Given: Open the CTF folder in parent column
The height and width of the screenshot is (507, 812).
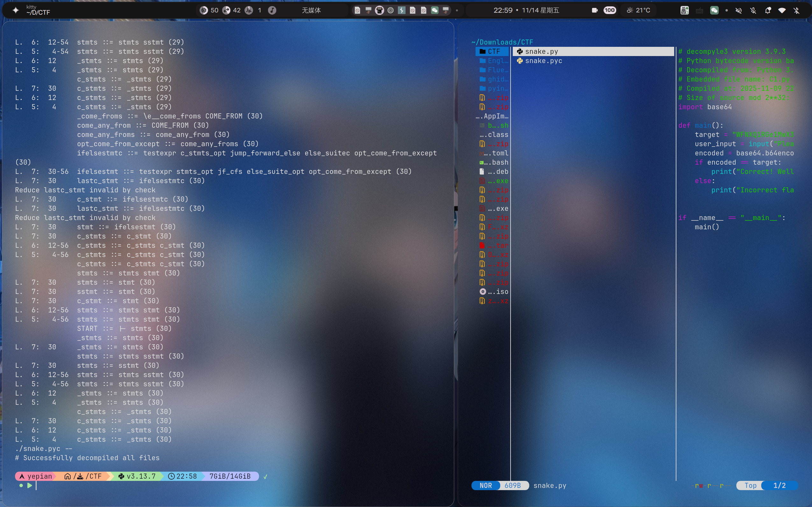Looking at the screenshot, I should click(492, 51).
